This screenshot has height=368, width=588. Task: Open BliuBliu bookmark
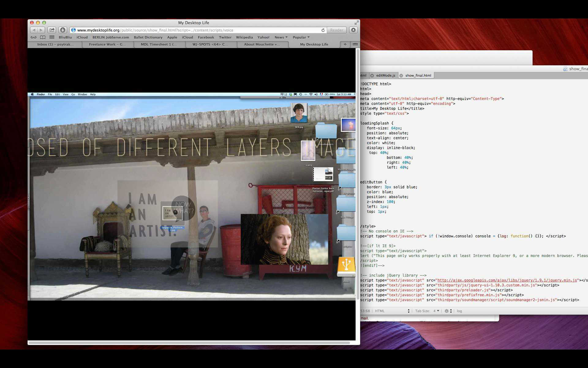(x=65, y=37)
